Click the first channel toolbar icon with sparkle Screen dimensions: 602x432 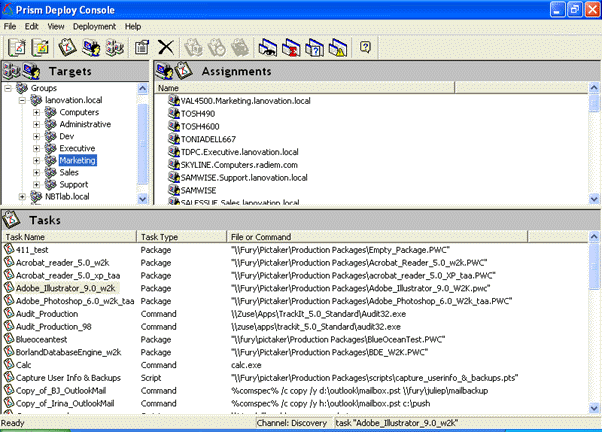[x=17, y=48]
